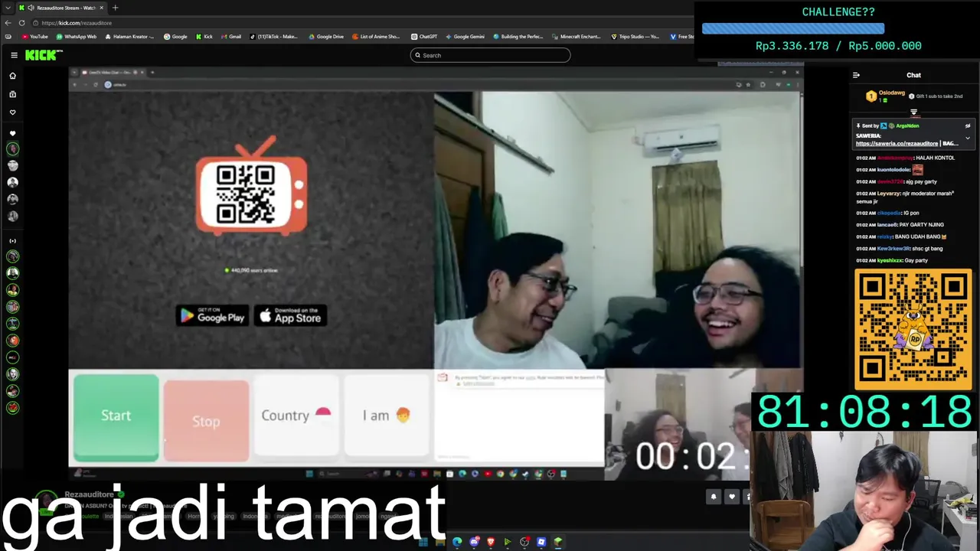
Task: Go to Kick Home sidebar icon
Action: pyautogui.click(x=12, y=76)
